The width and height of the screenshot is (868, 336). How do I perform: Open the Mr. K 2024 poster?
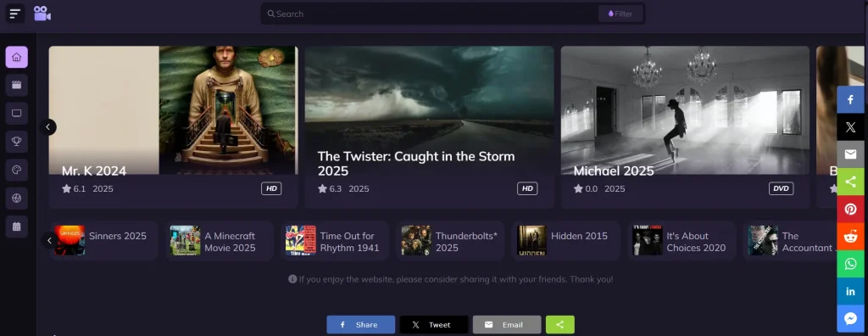pyautogui.click(x=173, y=109)
